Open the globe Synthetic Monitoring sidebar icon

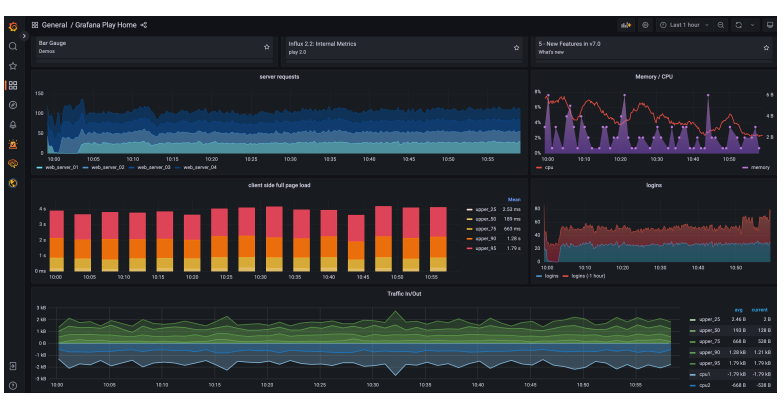[14, 183]
